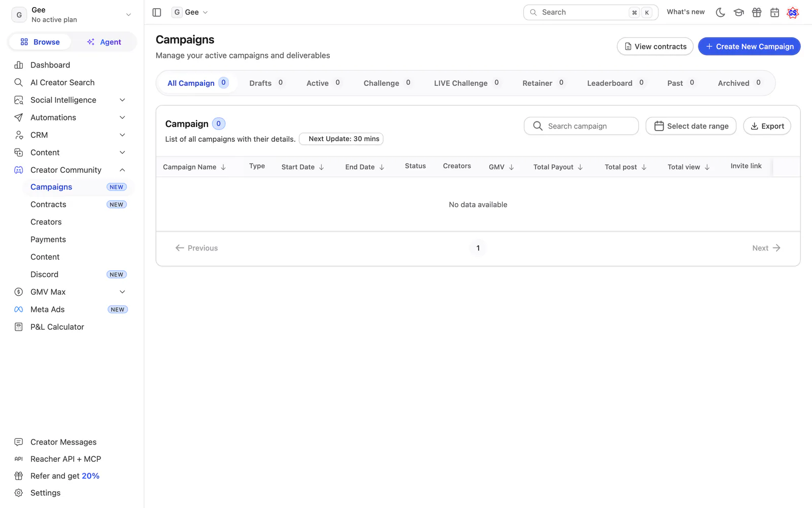Viewport: 812px width, 508px height.
Task: Open the calendar icon in header
Action: pyautogui.click(x=774, y=12)
